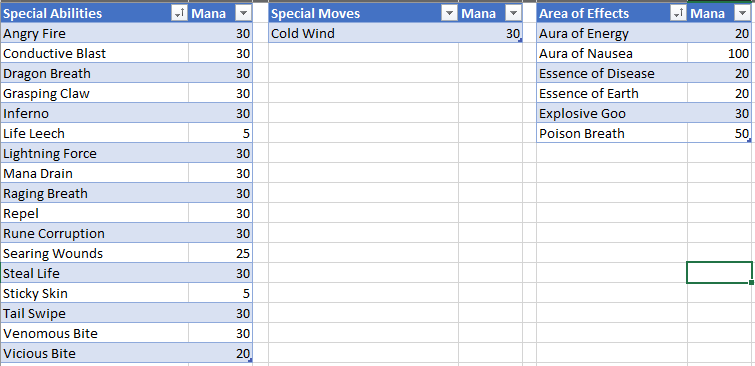Click the Mana value 25 cell
The width and height of the screenshot is (755, 366).
[221, 253]
